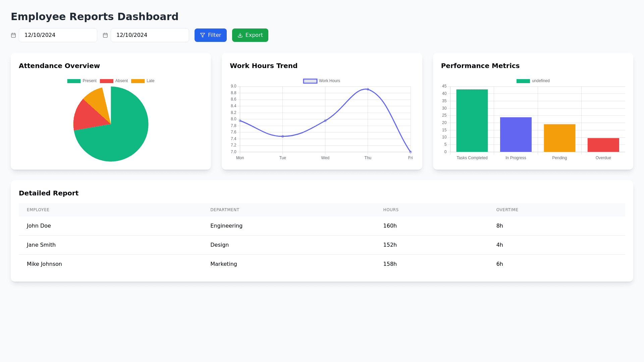This screenshot has height=362, width=644.
Task: Click the Overtime column header
Action: pos(507,210)
